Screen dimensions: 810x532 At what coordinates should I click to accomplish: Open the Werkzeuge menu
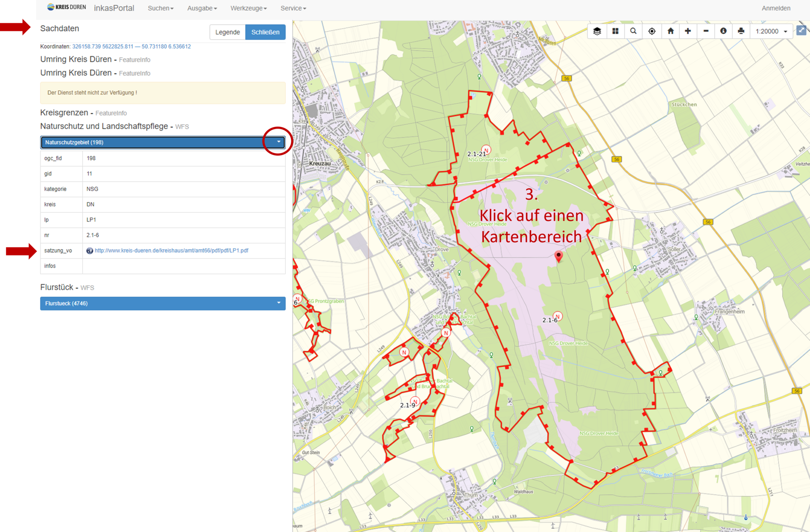click(x=248, y=8)
